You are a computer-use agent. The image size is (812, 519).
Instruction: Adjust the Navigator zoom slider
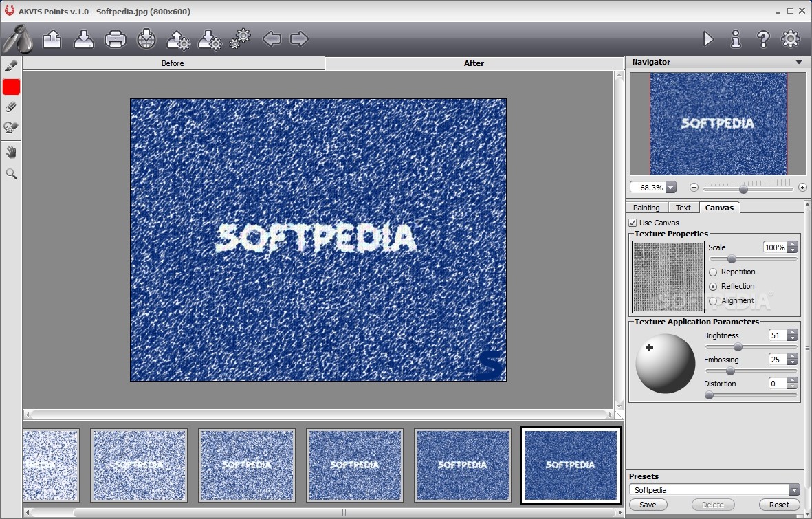tap(744, 189)
